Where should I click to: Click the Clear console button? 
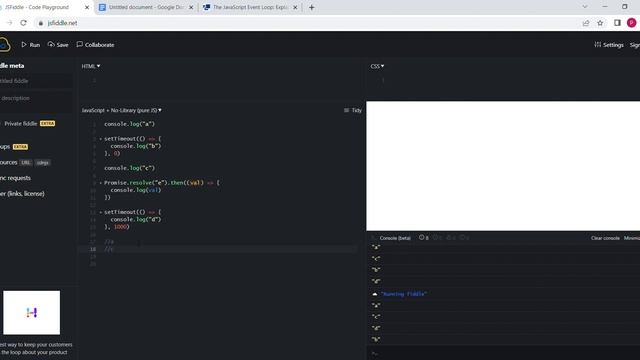click(605, 238)
